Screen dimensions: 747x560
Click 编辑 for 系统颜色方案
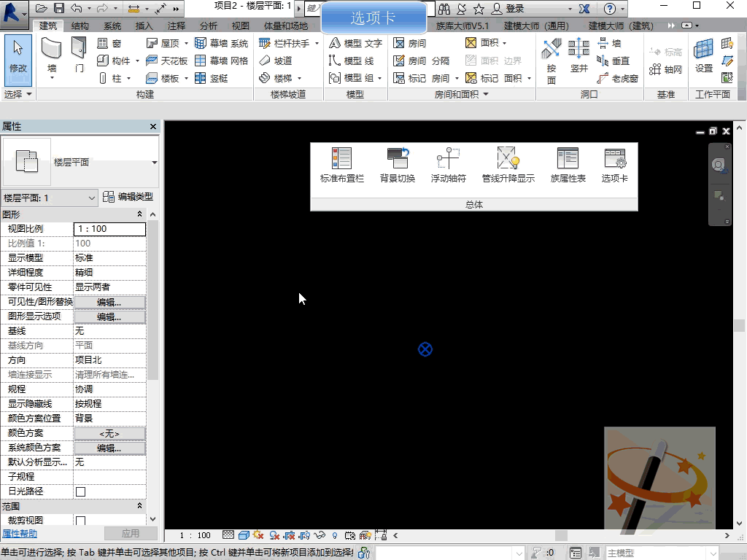tap(109, 448)
